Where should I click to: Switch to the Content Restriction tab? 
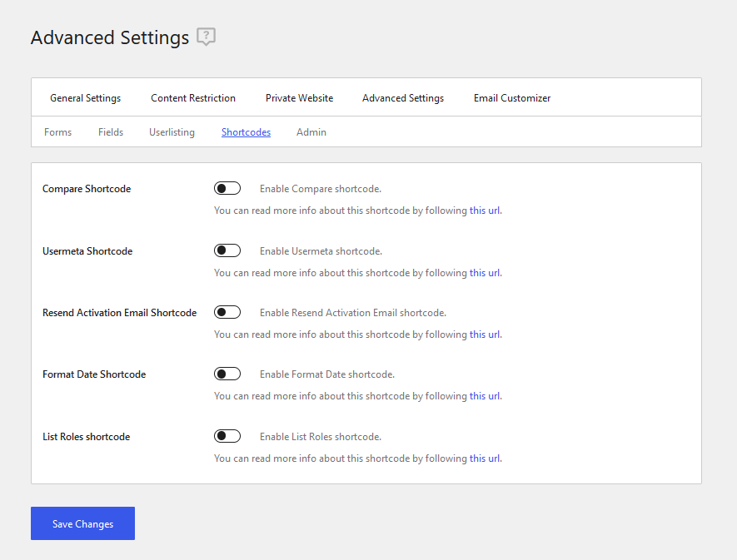[193, 98]
